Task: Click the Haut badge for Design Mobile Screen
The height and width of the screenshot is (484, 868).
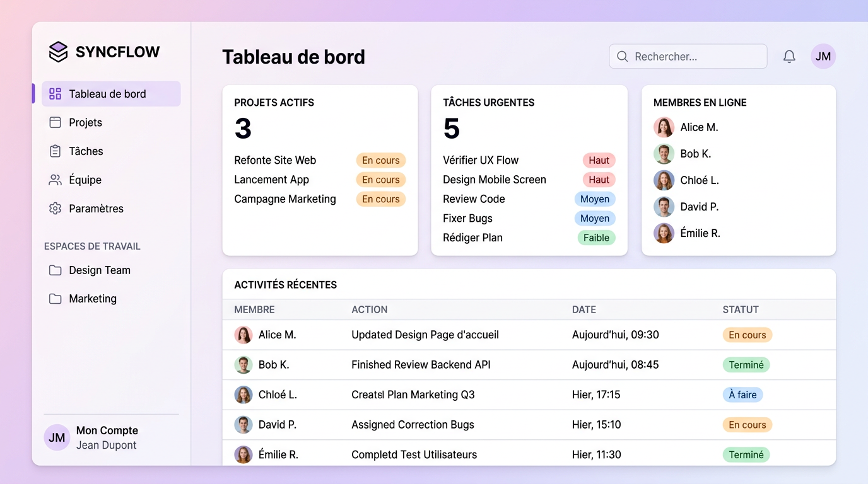Action: coord(599,180)
